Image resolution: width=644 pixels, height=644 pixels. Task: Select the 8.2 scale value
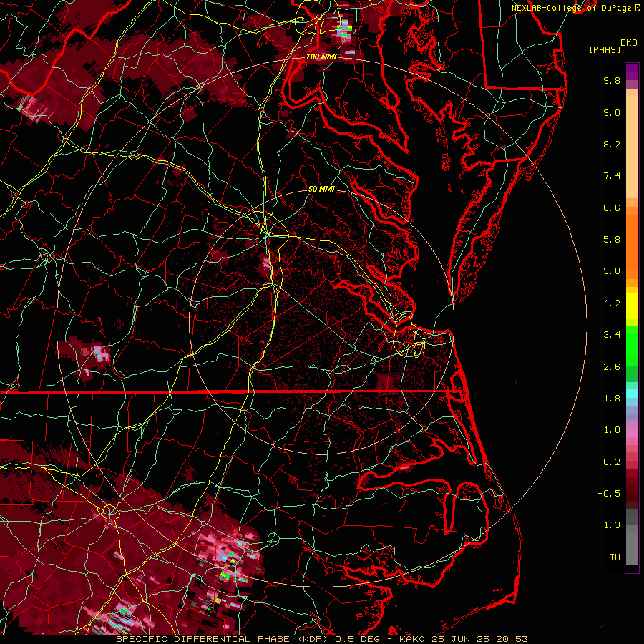612,144
